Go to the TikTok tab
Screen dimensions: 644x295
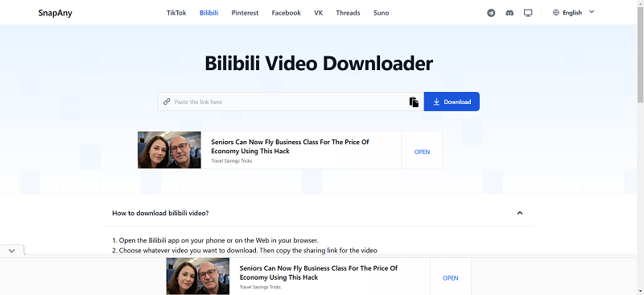coord(176,13)
